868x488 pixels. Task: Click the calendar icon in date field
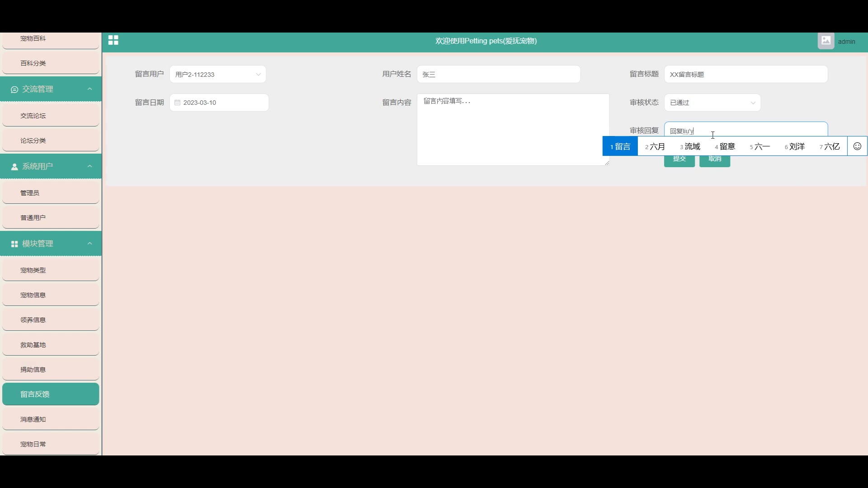(x=177, y=103)
